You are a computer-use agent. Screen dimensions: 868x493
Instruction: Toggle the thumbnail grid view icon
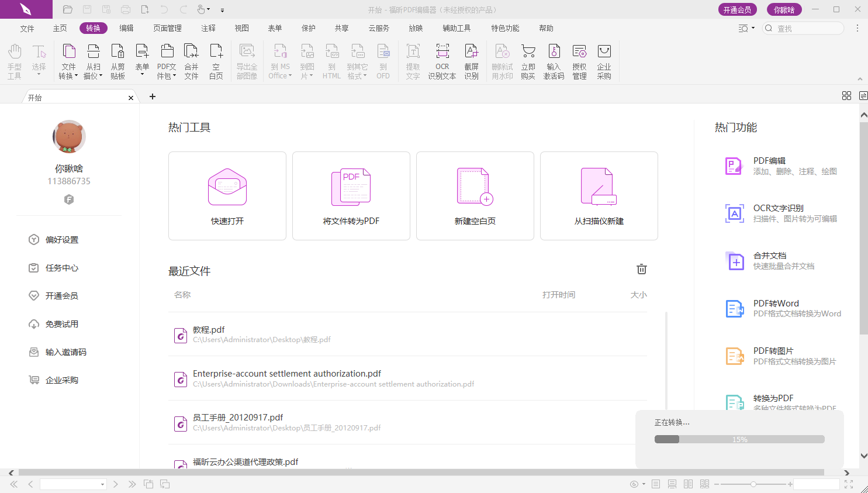(x=846, y=96)
